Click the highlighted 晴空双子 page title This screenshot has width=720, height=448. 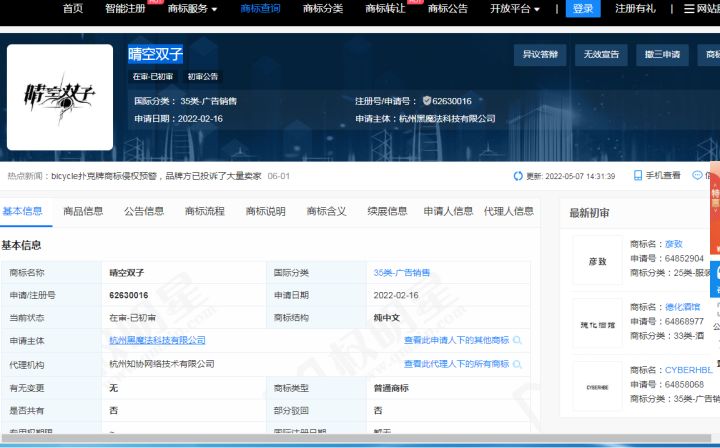pyautogui.click(x=155, y=54)
